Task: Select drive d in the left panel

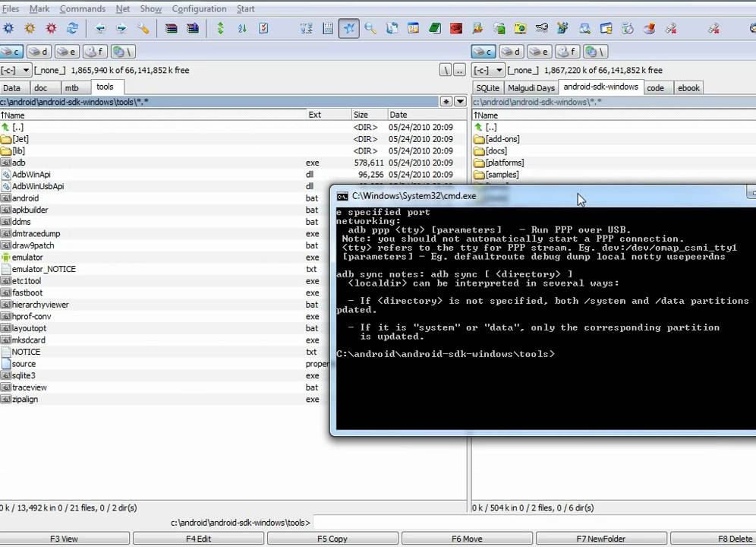Action: click(x=39, y=51)
